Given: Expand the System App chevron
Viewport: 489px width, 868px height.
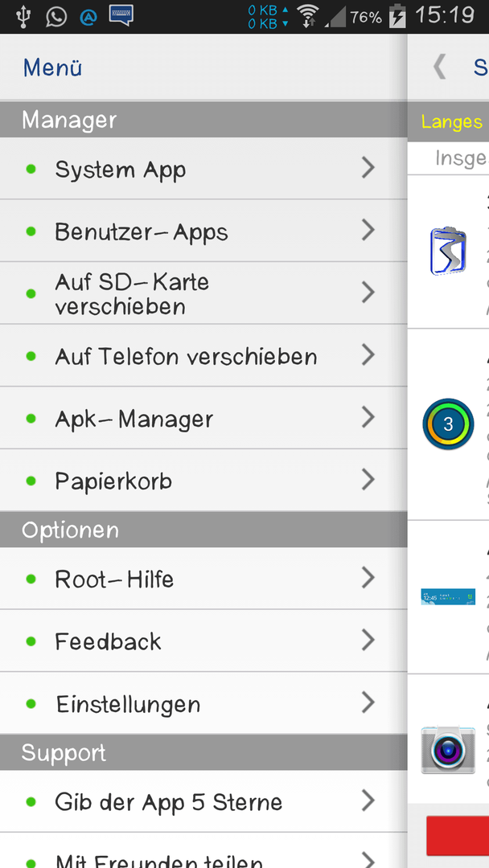Looking at the screenshot, I should point(368,168).
